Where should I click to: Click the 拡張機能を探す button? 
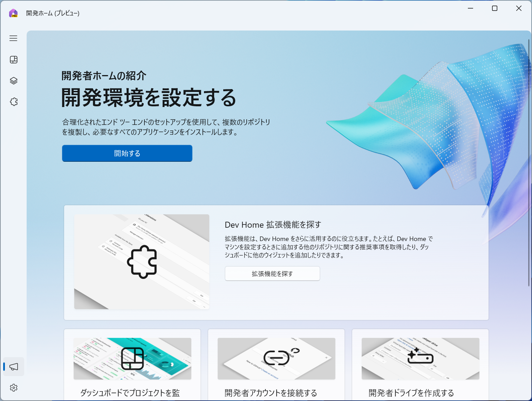pos(272,273)
